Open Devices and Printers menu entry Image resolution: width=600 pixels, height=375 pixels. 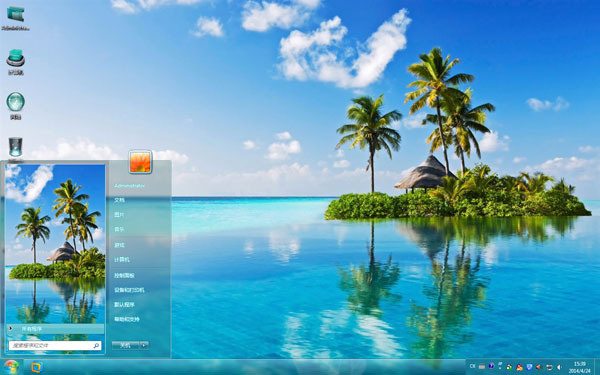click(129, 290)
